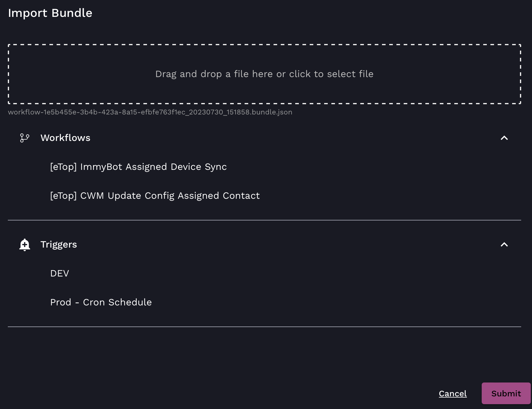The width and height of the screenshot is (532, 409).
Task: Select the Prod - Cron Schedule trigger
Action: (x=101, y=302)
